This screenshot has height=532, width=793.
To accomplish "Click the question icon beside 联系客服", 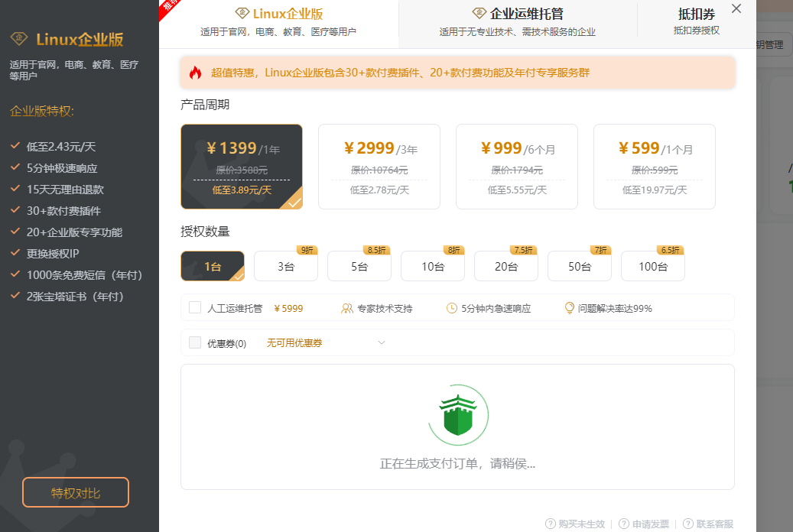I will click(687, 524).
